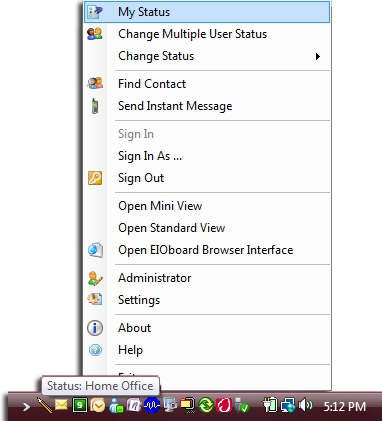The height and width of the screenshot is (421, 382).
Task: Select About menu item
Action: coord(207,328)
